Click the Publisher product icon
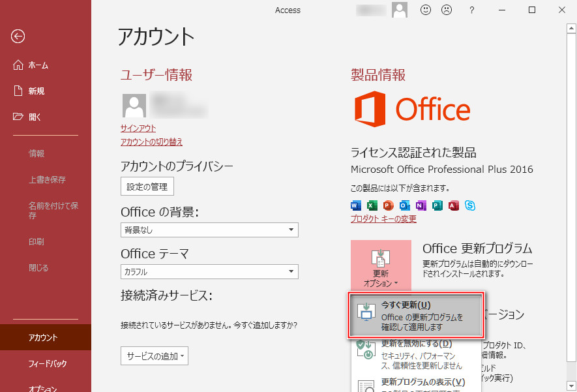The image size is (577, 392). coord(437,205)
